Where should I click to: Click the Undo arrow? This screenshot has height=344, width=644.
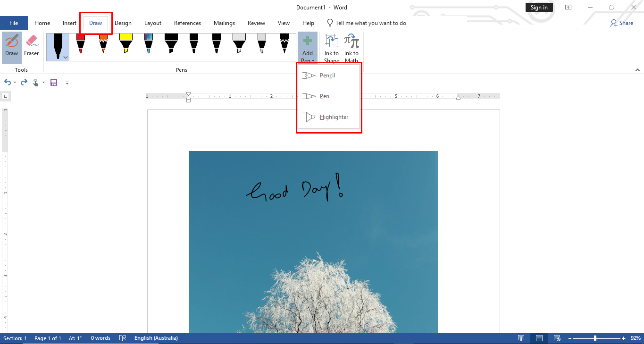tap(8, 82)
